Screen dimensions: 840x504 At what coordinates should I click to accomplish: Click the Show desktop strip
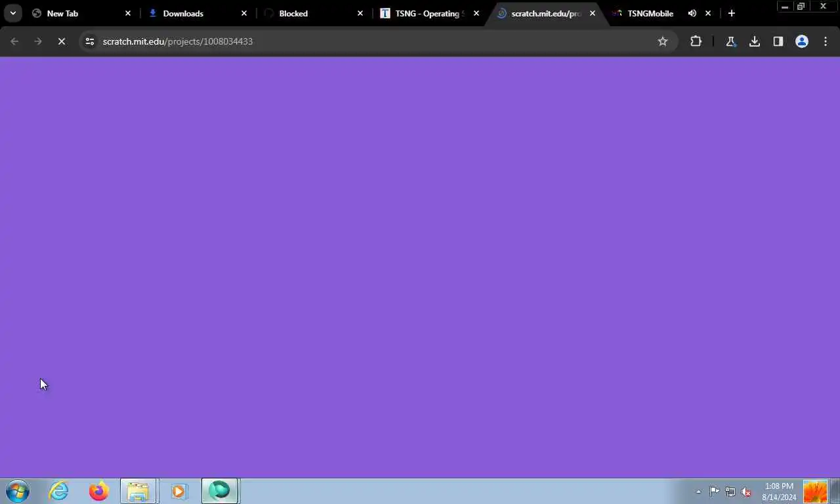pos(835,492)
